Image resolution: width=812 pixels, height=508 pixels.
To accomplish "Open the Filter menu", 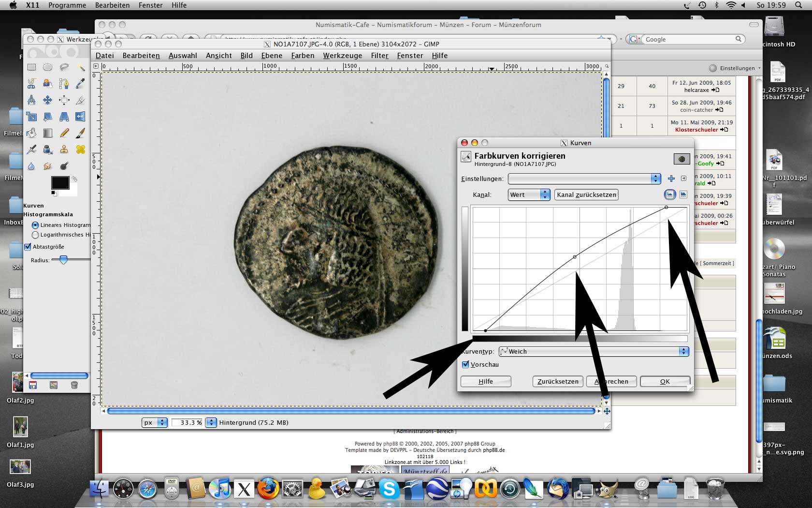I will click(379, 56).
